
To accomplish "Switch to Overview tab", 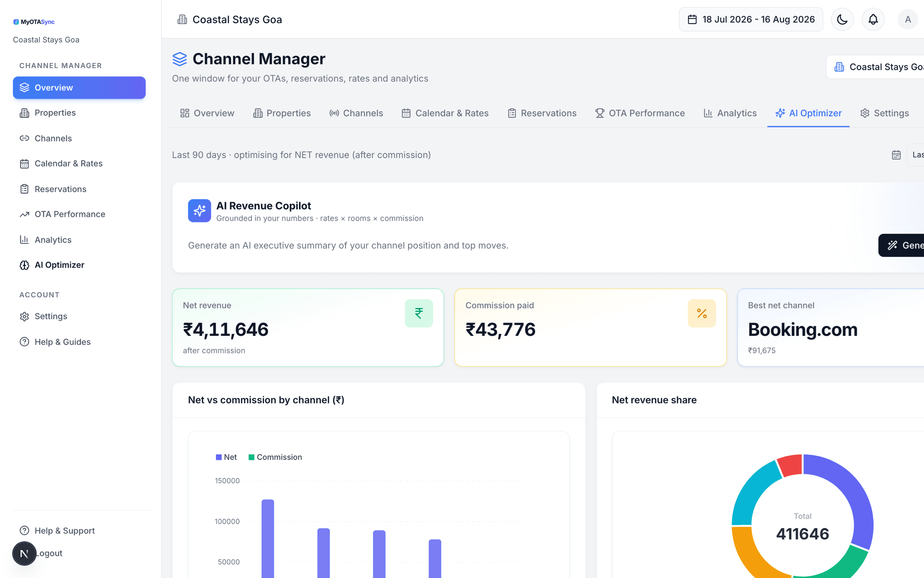I will click(207, 113).
